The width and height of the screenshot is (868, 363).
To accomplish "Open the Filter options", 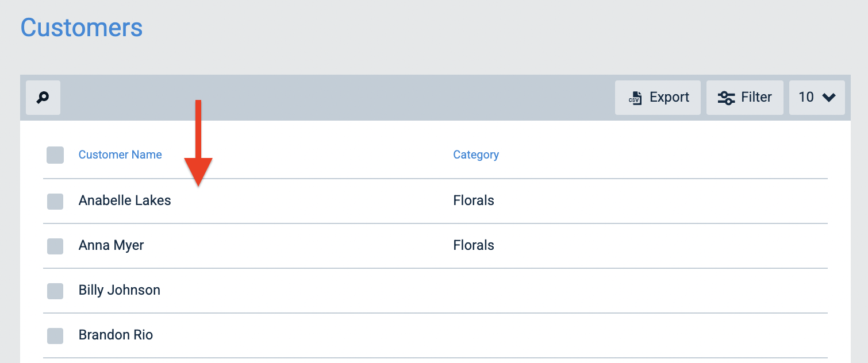I will [x=745, y=97].
